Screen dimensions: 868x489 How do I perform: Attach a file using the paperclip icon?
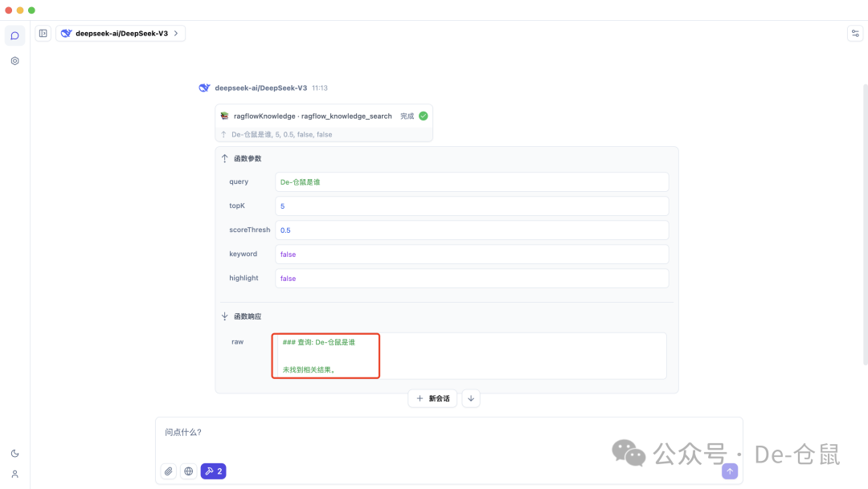click(168, 471)
